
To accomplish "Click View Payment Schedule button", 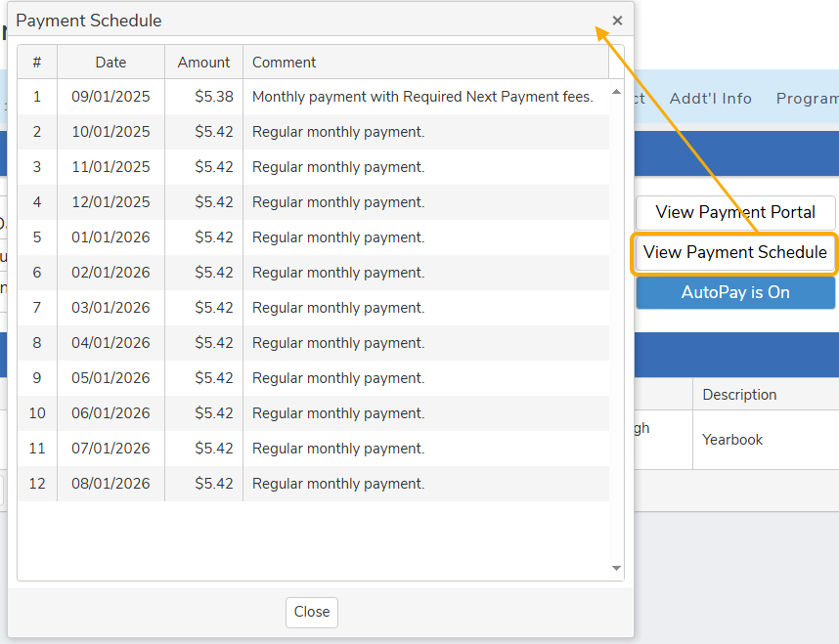I will pyautogui.click(x=735, y=252).
